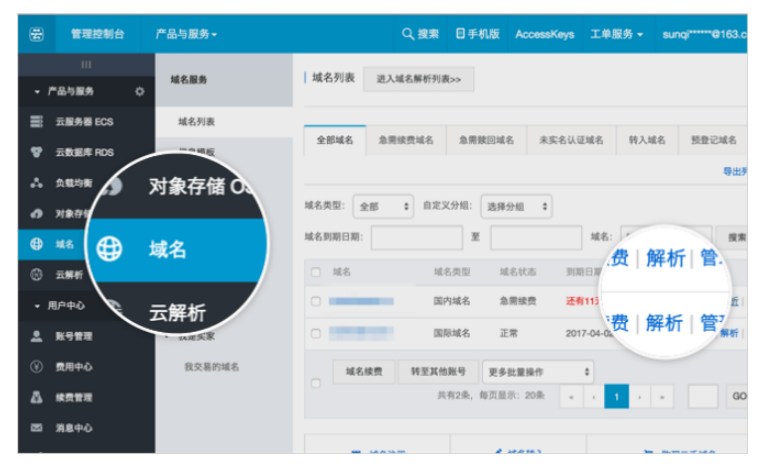Screen dimensions: 759x464
Task: Click the 域名状态 column header
Action: pyautogui.click(x=517, y=272)
